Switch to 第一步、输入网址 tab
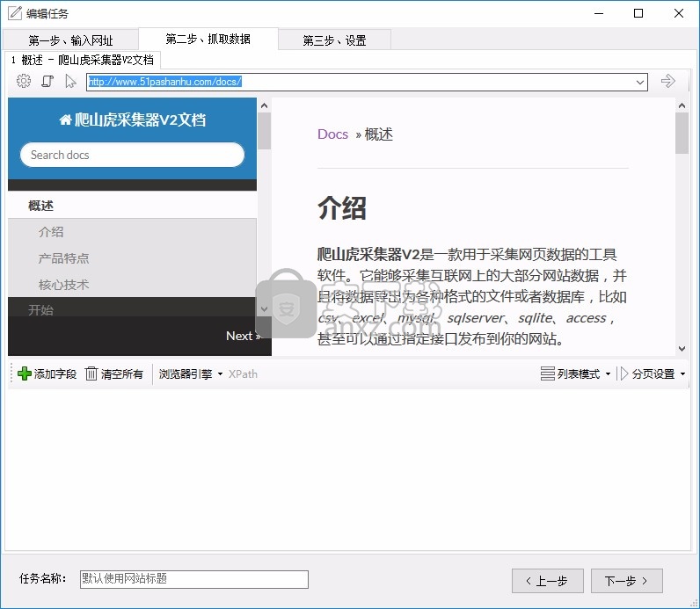This screenshot has height=609, width=700. 70,40
